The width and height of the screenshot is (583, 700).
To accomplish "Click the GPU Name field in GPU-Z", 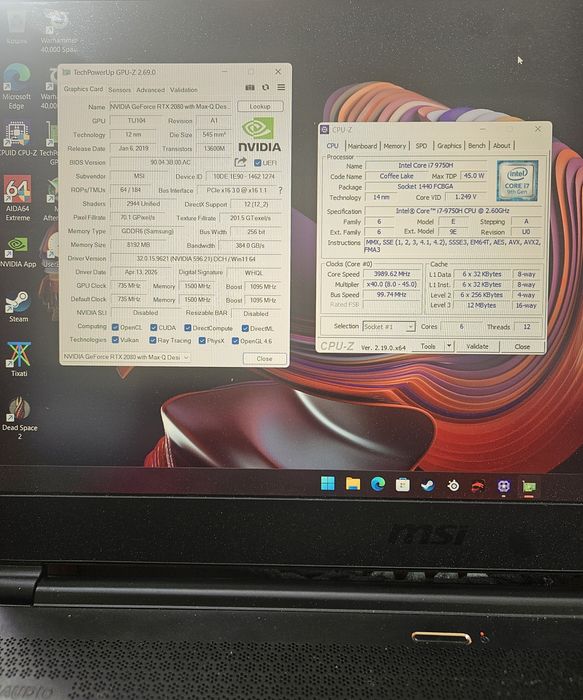I will 171,107.
